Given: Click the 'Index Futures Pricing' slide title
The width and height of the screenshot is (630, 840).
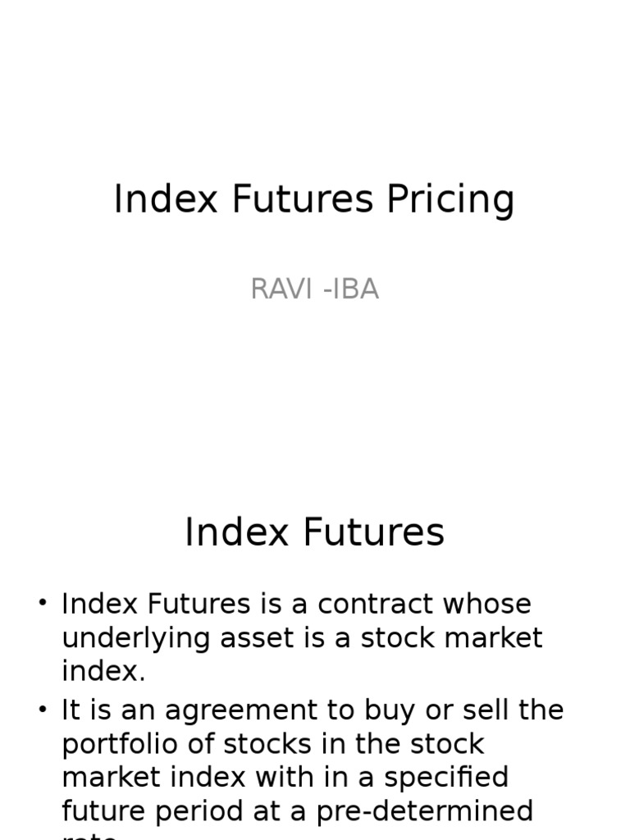Looking at the screenshot, I should [x=314, y=200].
